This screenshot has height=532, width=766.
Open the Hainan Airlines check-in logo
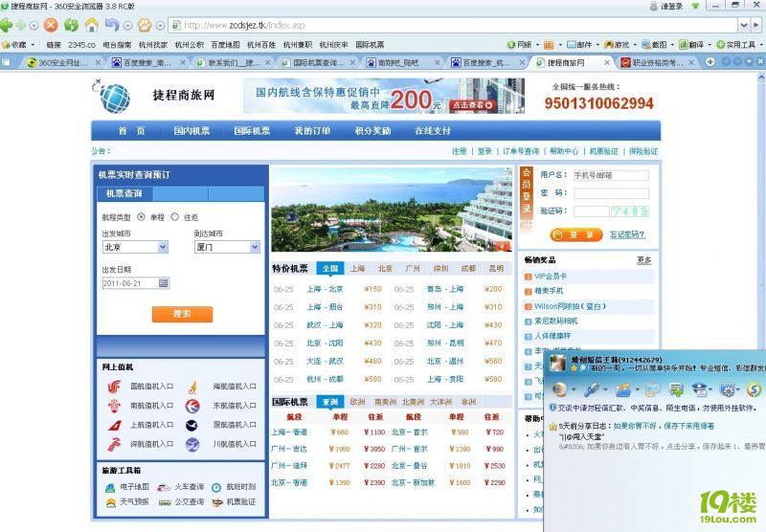pyautogui.click(x=192, y=387)
